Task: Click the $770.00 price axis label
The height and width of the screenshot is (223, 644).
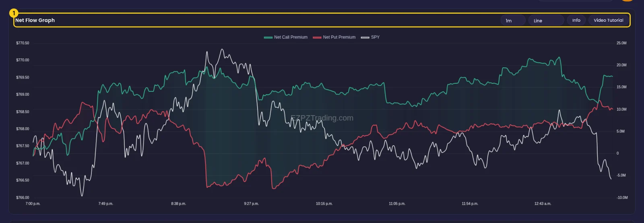Action: tap(23, 60)
